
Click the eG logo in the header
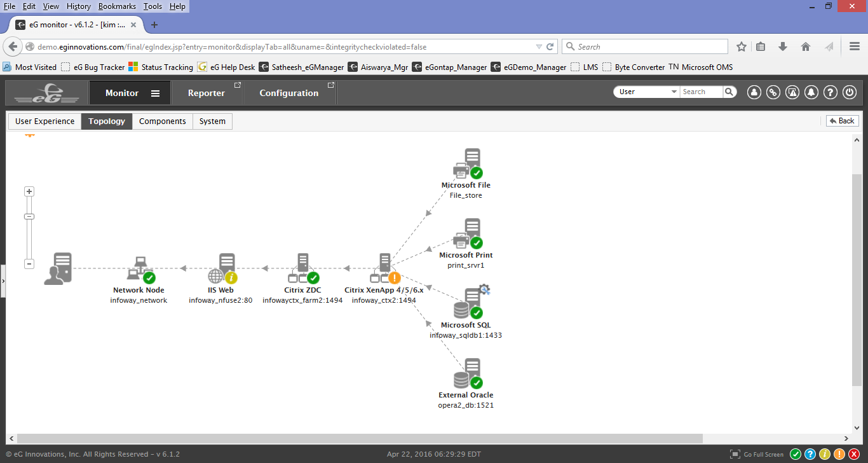(47, 93)
